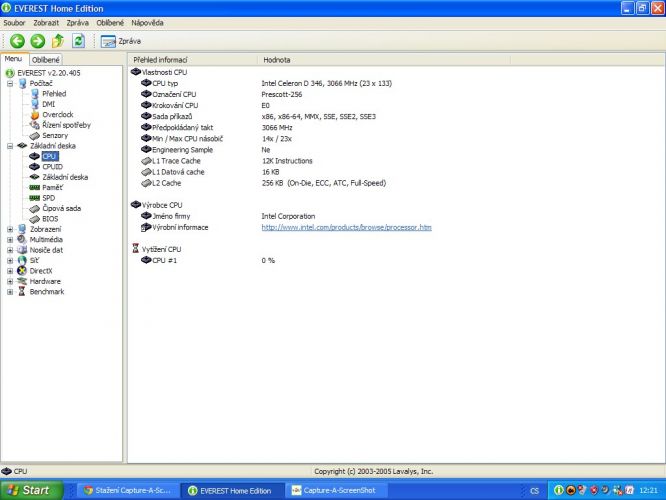Select the Základní deska child item icon
666x500 pixels.
(34, 177)
